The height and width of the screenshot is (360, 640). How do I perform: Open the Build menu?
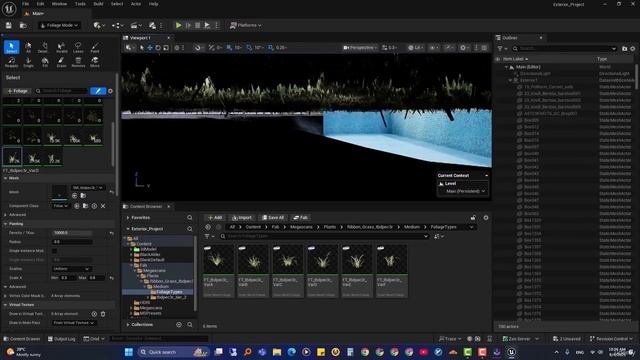click(98, 4)
